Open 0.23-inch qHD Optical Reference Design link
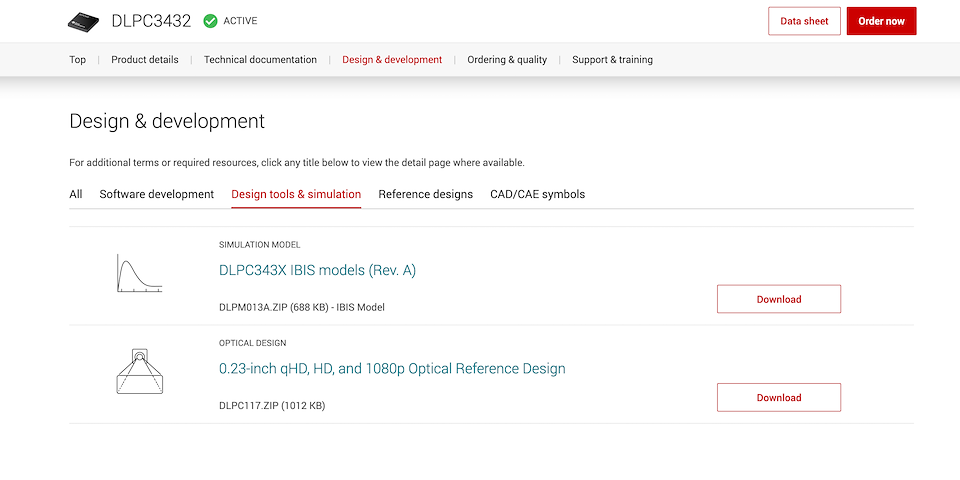This screenshot has width=960, height=480. coord(392,368)
